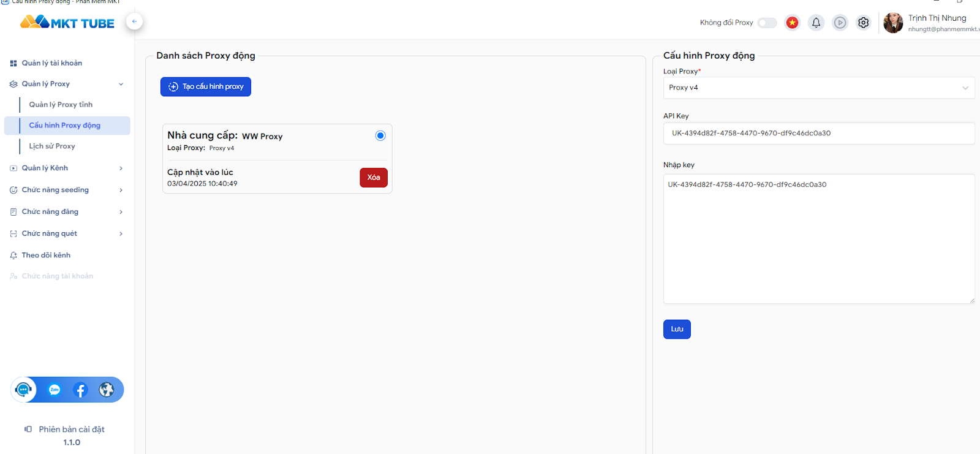Click update timestamp 03/04/2025 10:40:49
This screenshot has height=454, width=980.
(x=202, y=184)
